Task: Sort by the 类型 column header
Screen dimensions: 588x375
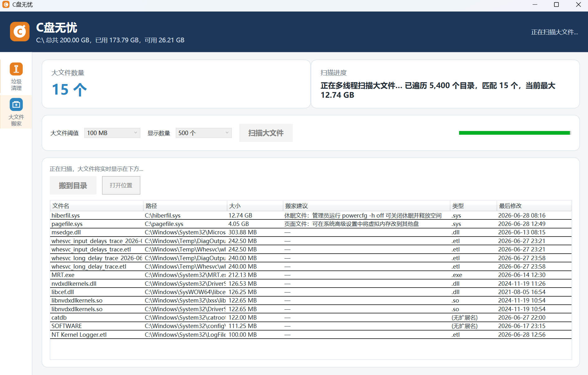Action: click(x=473, y=206)
